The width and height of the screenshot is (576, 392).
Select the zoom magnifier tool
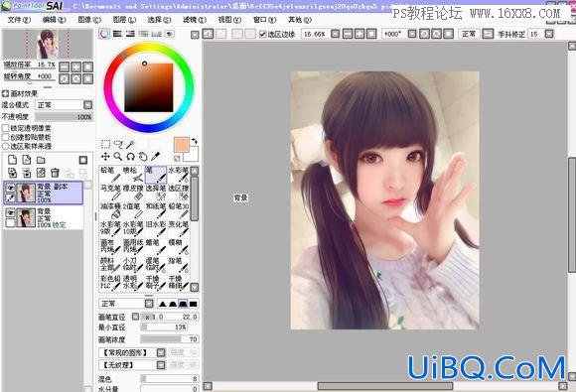(x=118, y=157)
